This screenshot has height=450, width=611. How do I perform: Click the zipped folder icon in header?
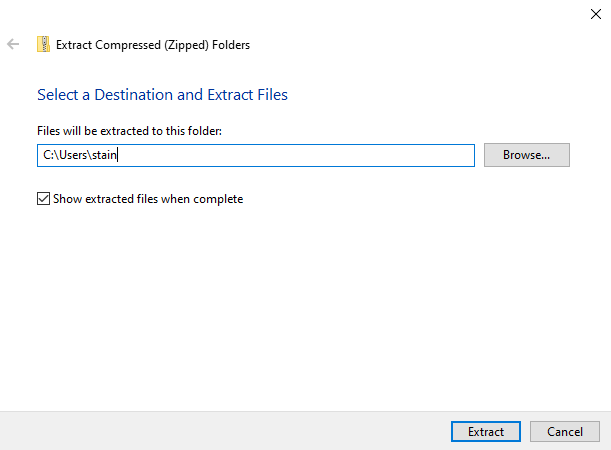pos(43,44)
